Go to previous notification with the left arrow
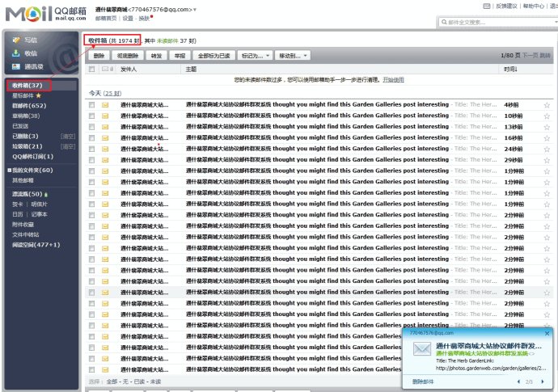The image size is (558, 392). (x=518, y=381)
